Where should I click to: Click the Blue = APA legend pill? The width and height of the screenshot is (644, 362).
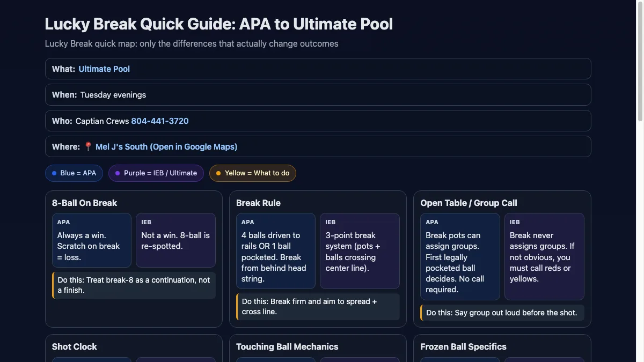pyautogui.click(x=74, y=173)
